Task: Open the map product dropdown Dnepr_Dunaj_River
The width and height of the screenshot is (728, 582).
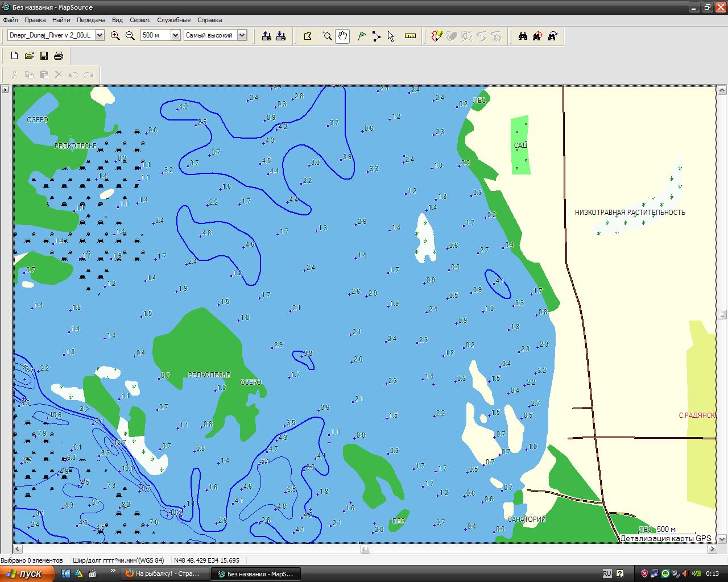Action: click(x=100, y=35)
